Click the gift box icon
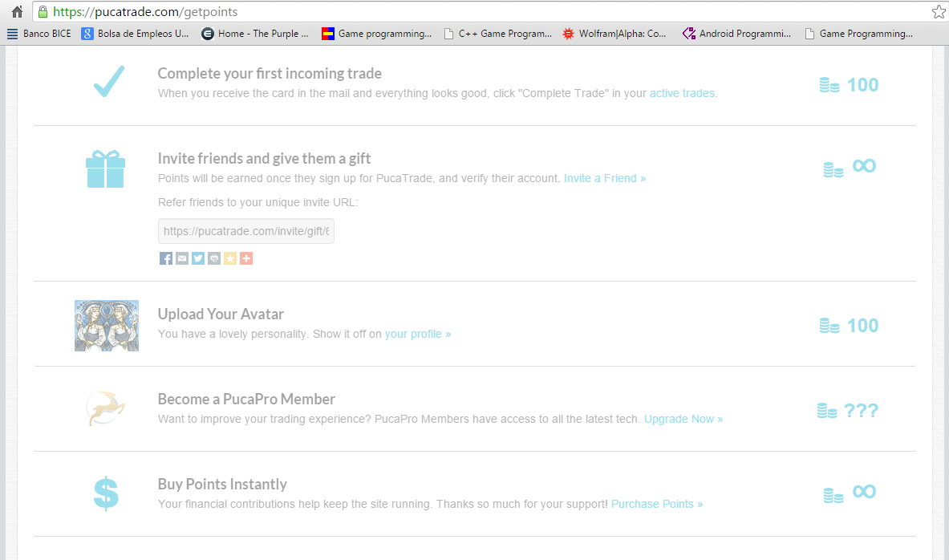Image resolution: width=949 pixels, height=560 pixels. (x=106, y=169)
